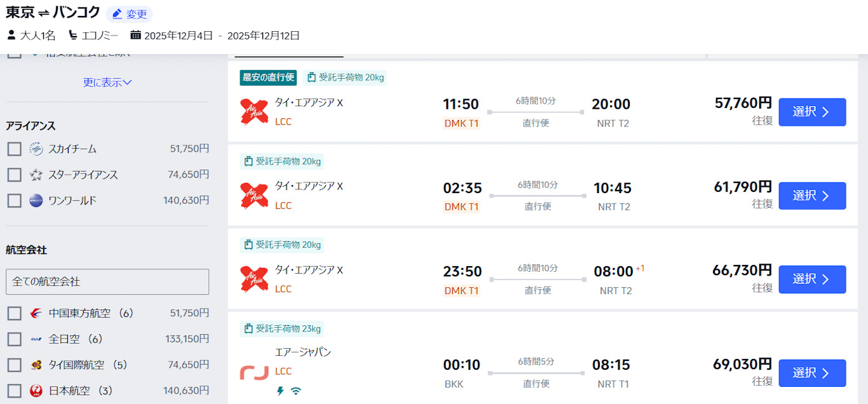Click the Oneworld alliance logo
Screen dimensions: 868x404
tap(36, 201)
